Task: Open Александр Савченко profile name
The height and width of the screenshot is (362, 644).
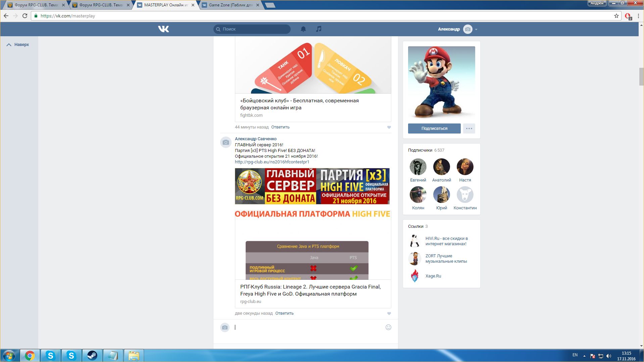Action: pyautogui.click(x=256, y=139)
